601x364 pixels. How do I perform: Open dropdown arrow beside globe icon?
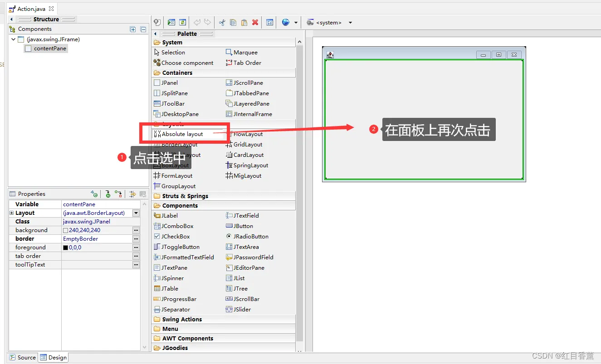[x=296, y=23]
